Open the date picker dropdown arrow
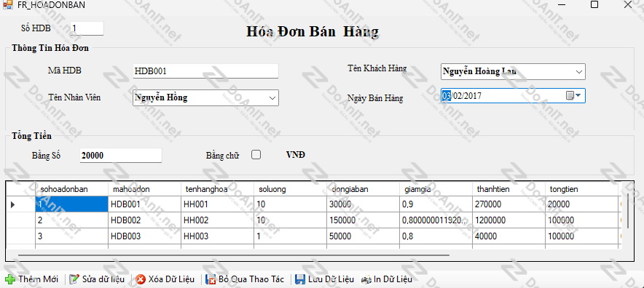Screen dimensions: 644x288 point(578,95)
